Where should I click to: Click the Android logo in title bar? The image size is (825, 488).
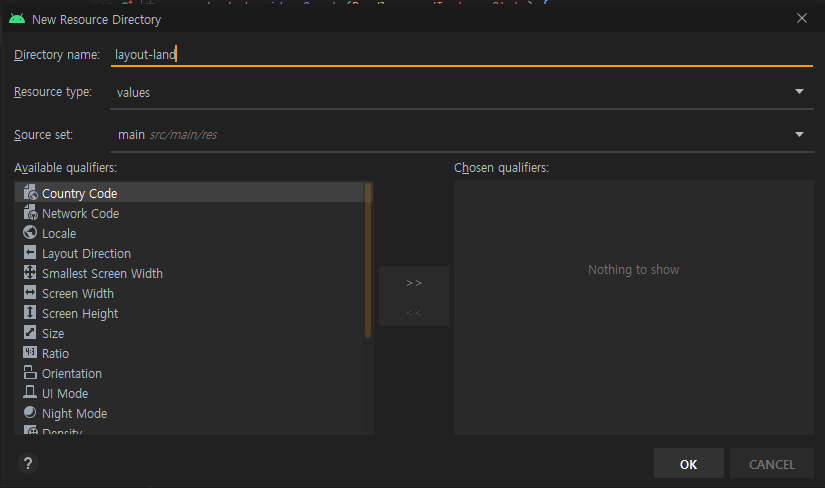17,19
